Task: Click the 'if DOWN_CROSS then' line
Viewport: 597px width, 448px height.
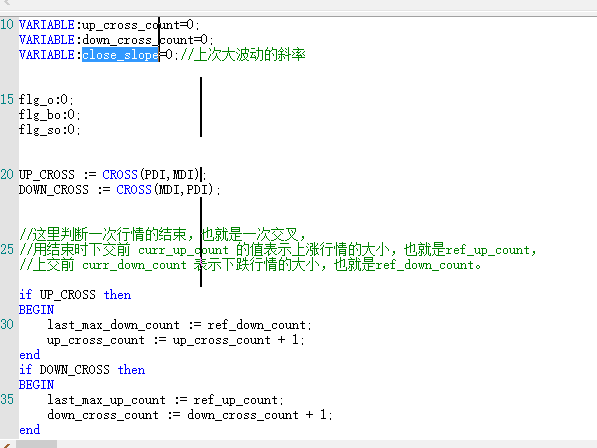Action: tap(82, 370)
